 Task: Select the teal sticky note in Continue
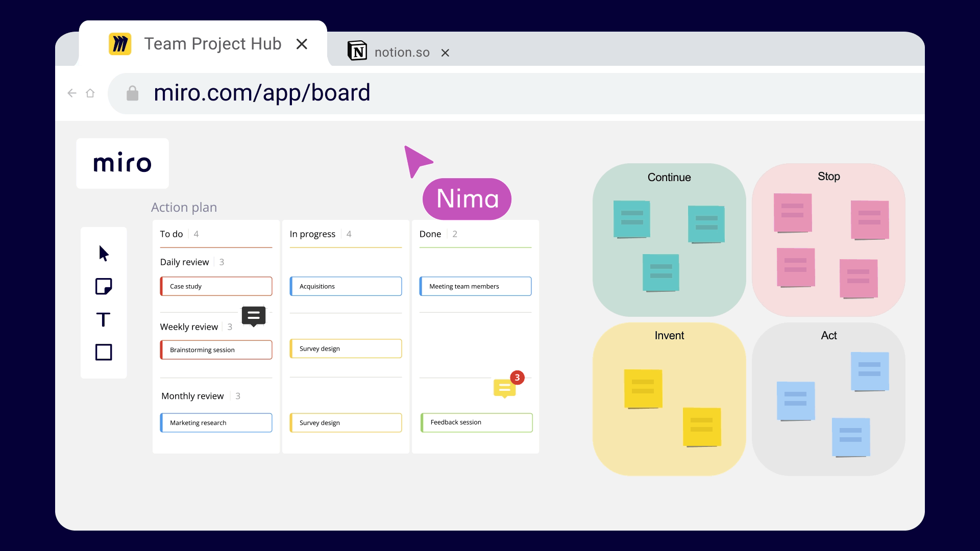click(x=631, y=219)
